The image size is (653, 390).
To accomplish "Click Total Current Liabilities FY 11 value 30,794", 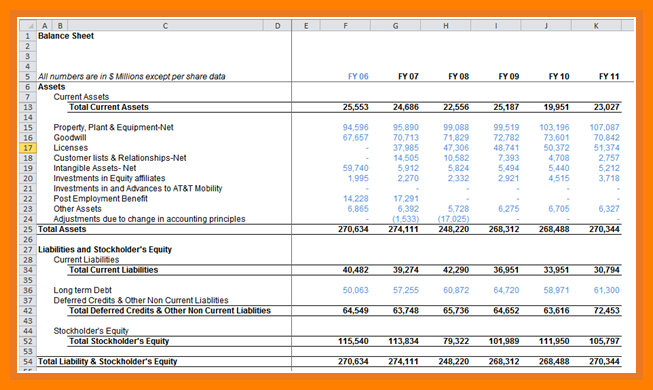I will [606, 270].
